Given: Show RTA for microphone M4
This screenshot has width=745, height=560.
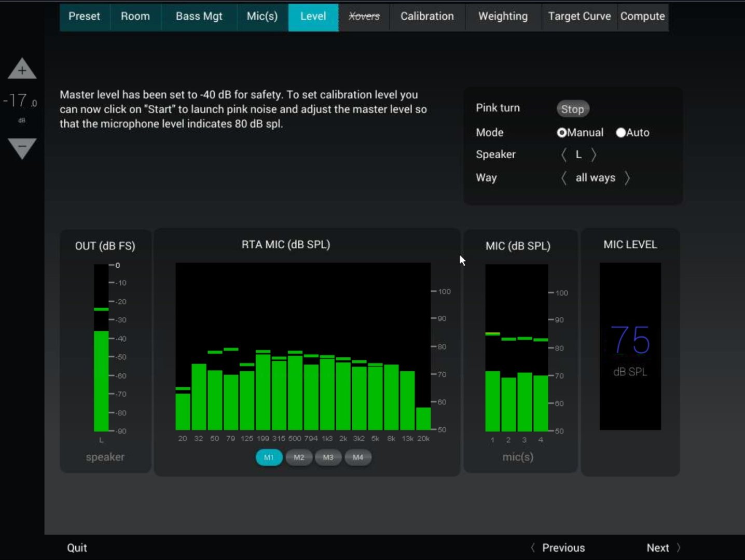Looking at the screenshot, I should tap(358, 457).
